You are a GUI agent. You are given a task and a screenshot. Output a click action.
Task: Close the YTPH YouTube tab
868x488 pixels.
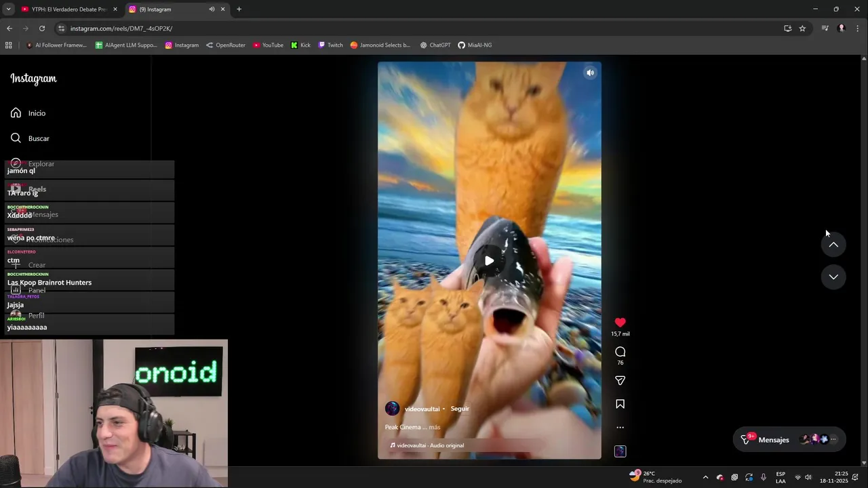pyautogui.click(x=115, y=9)
